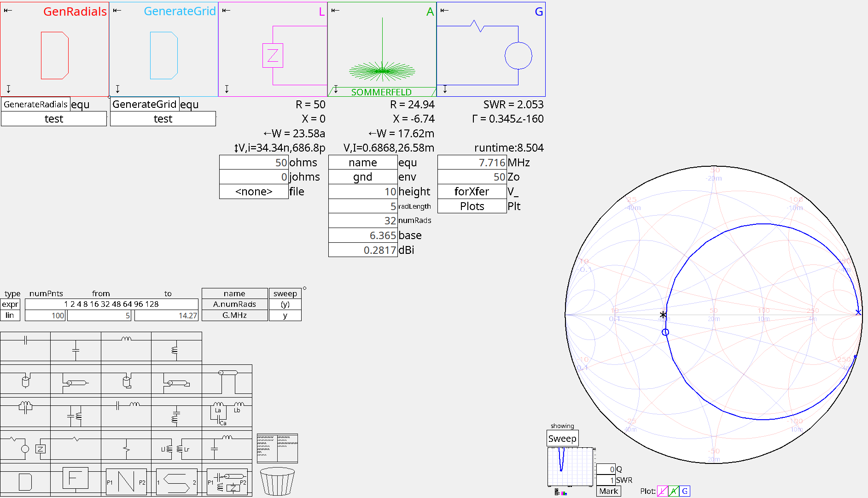
Task: Select the G generator block
Action: [x=491, y=49]
